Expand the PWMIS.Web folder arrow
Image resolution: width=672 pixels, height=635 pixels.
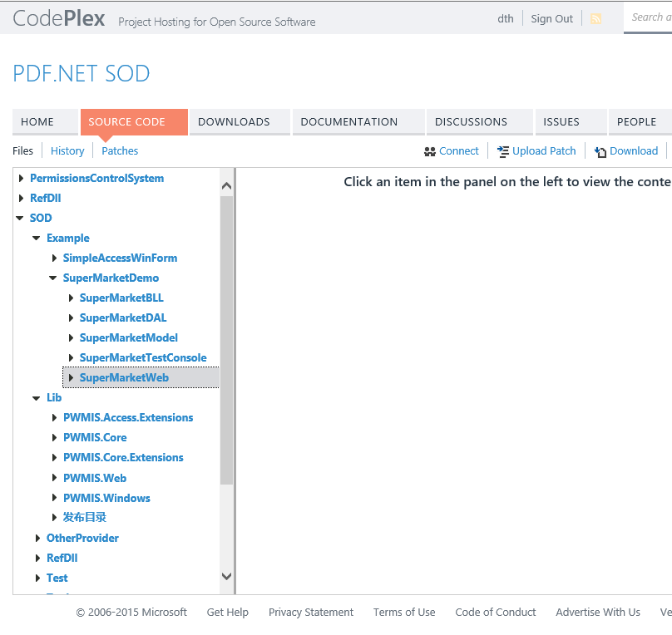click(x=54, y=478)
